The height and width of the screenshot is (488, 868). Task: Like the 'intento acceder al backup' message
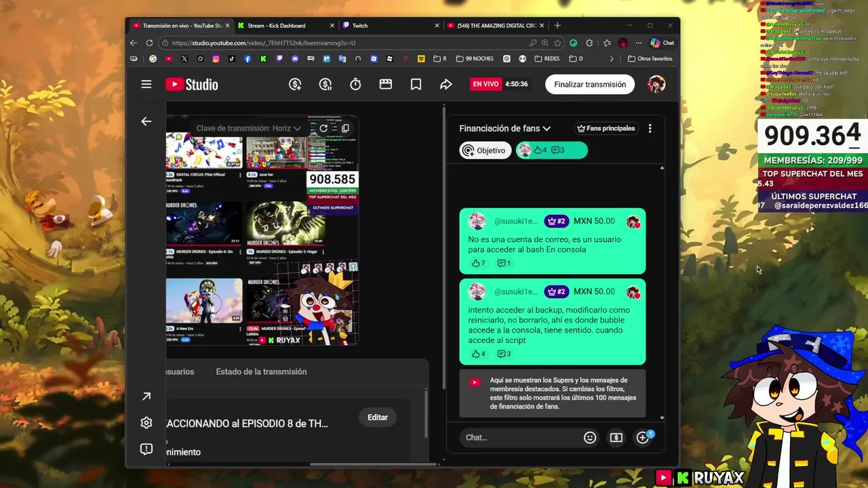point(479,354)
